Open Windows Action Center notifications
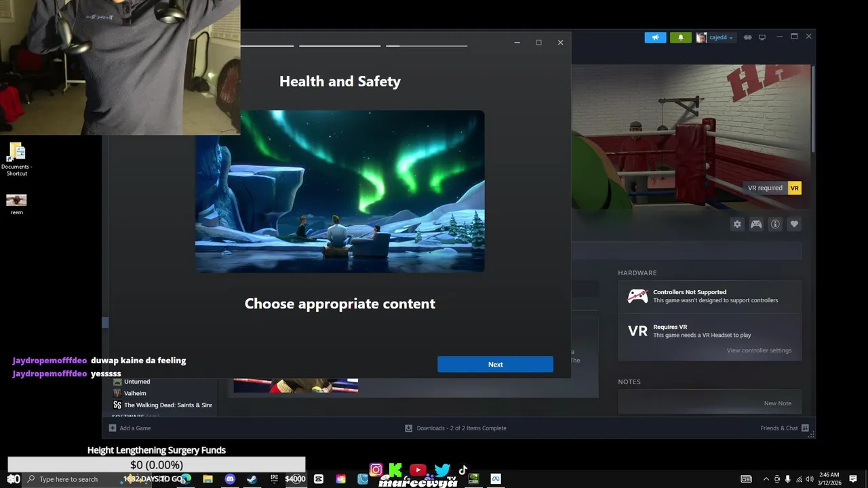Viewport: 868px width, 488px height. point(853,479)
